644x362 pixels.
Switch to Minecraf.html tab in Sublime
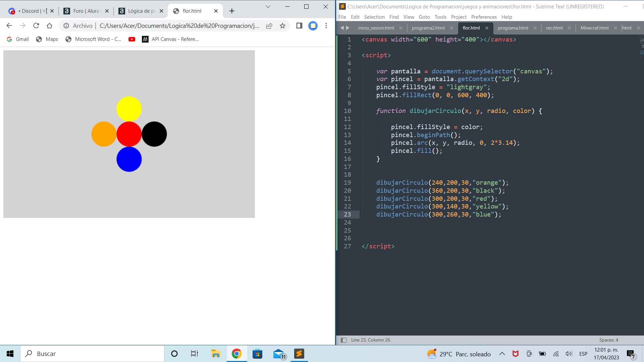(594, 28)
